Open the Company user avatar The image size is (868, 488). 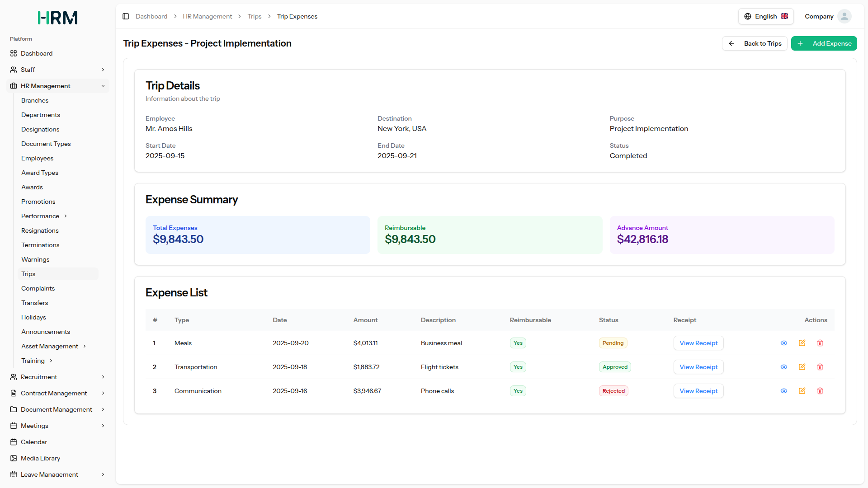click(x=844, y=16)
